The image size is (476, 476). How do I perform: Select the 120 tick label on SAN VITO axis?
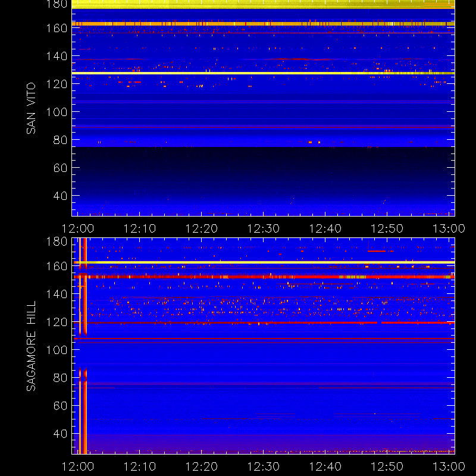coord(57,84)
